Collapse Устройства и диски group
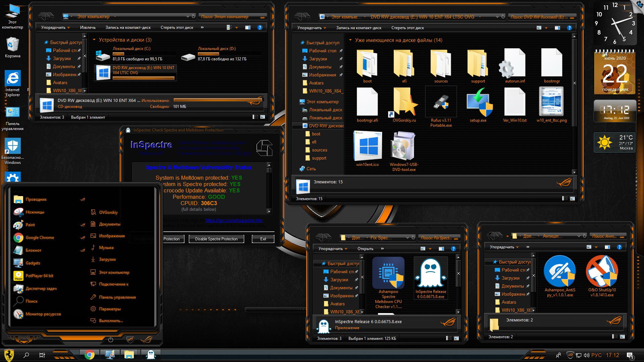The image size is (644, 362). pos(94,40)
